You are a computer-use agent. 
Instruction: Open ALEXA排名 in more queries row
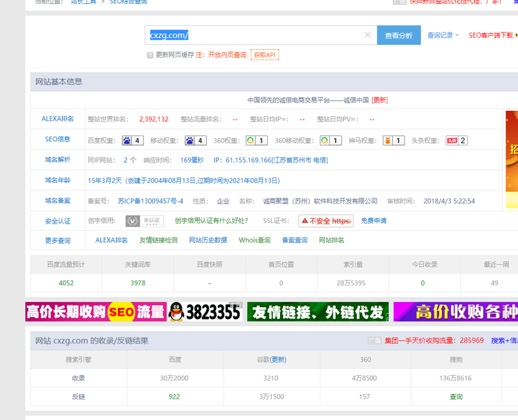[112, 240]
